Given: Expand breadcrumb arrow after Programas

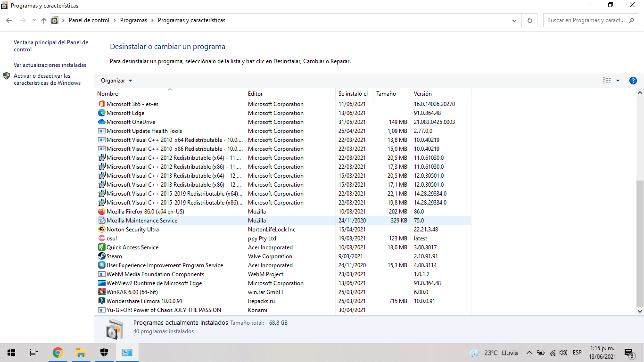Looking at the screenshot, I should point(152,20).
